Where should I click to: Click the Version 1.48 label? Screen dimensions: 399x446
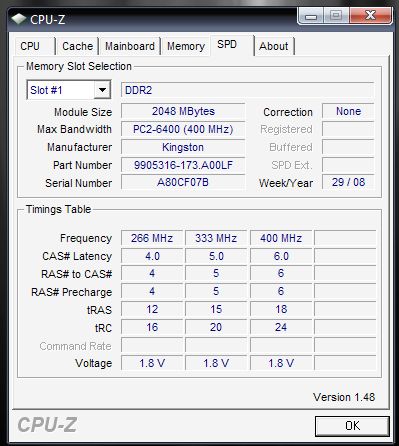point(344,397)
